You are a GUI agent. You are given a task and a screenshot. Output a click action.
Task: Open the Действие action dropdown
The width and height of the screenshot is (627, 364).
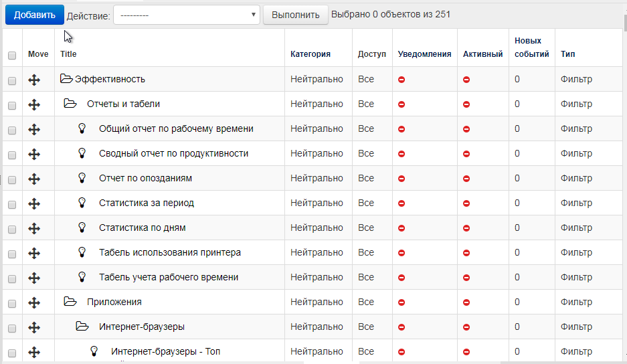point(187,14)
